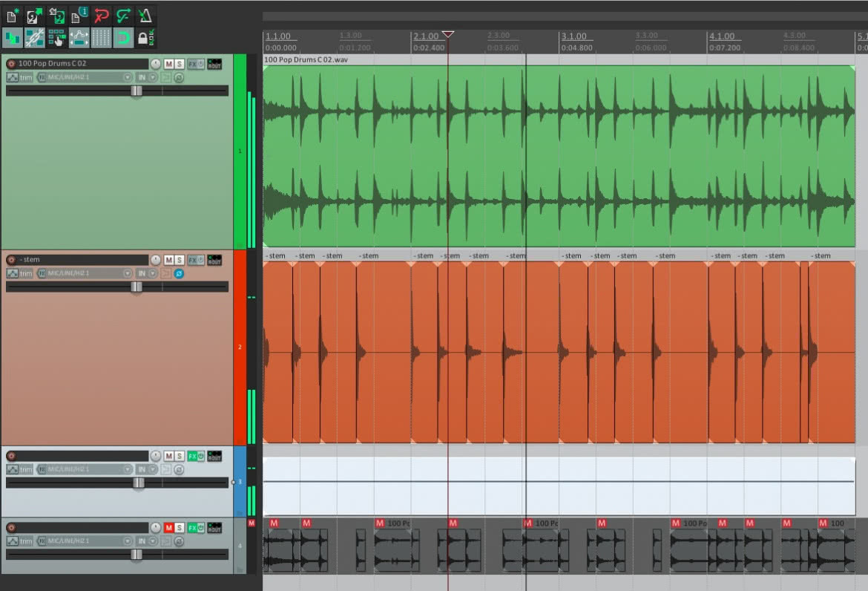
Task: Mute the 100 Pop Drums C 02 track
Action: pos(169,65)
